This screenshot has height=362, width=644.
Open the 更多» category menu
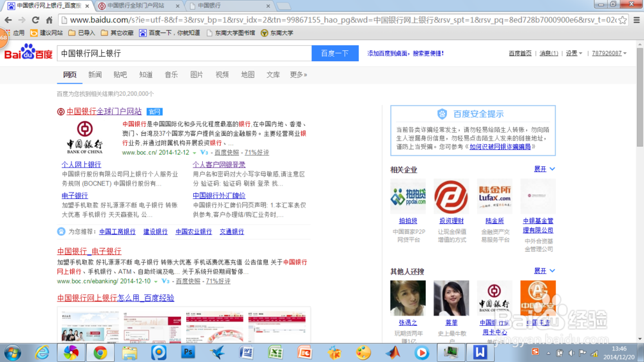click(299, 75)
